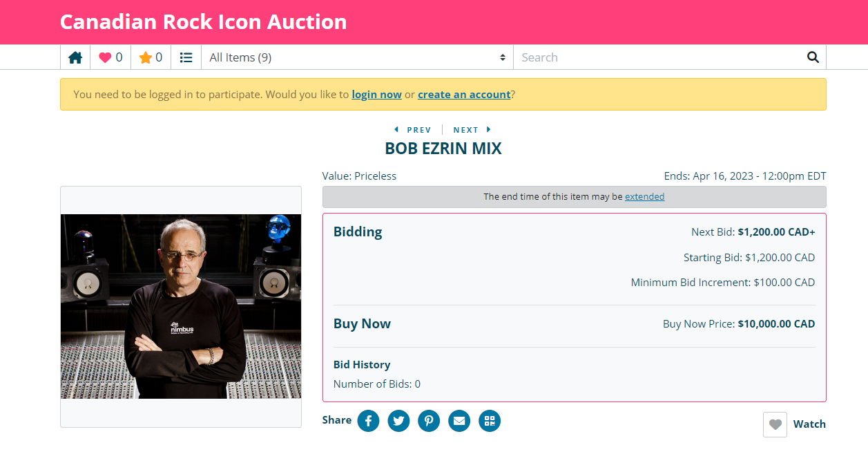Open the QR code share option
Viewport: 868px width, 463px height.
click(x=490, y=421)
